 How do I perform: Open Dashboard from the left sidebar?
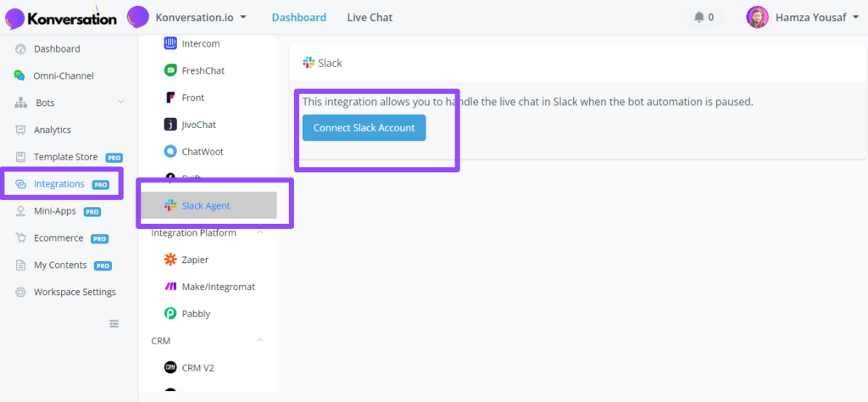pos(57,48)
